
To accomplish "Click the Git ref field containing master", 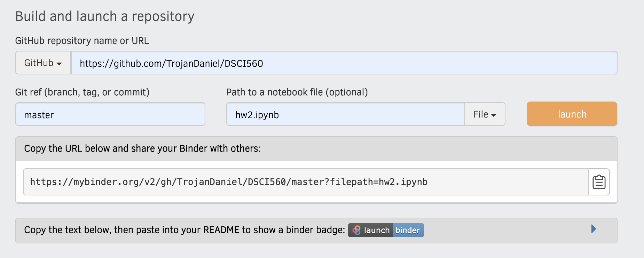I will pyautogui.click(x=110, y=114).
